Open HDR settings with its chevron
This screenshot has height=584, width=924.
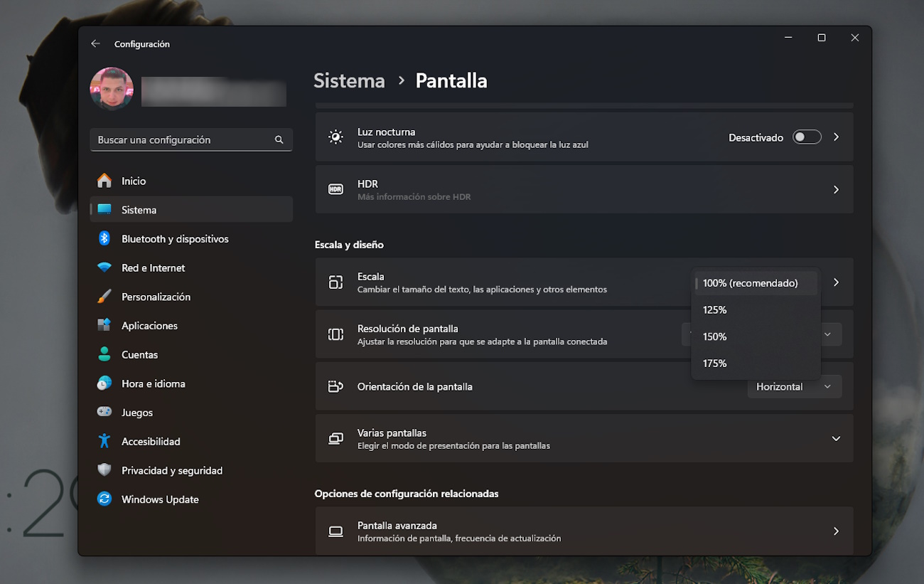click(836, 189)
